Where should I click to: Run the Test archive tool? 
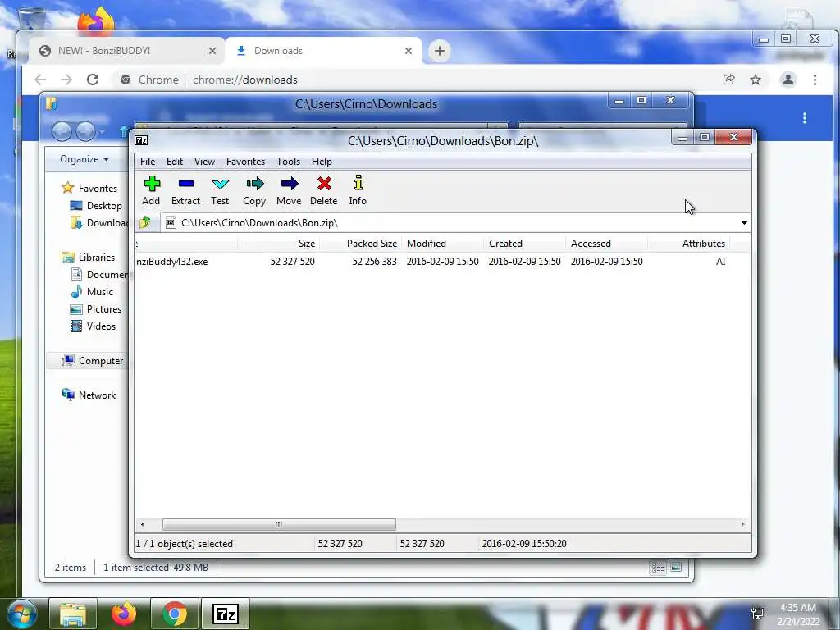click(x=220, y=190)
